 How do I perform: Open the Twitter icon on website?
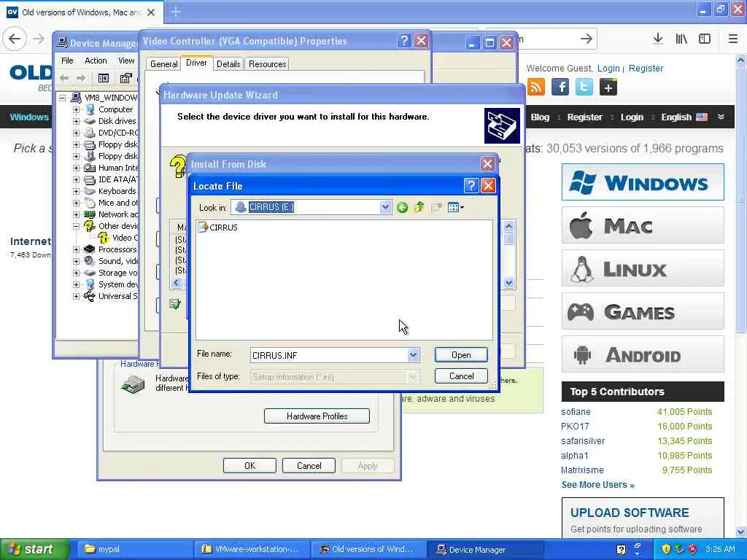pos(584,87)
